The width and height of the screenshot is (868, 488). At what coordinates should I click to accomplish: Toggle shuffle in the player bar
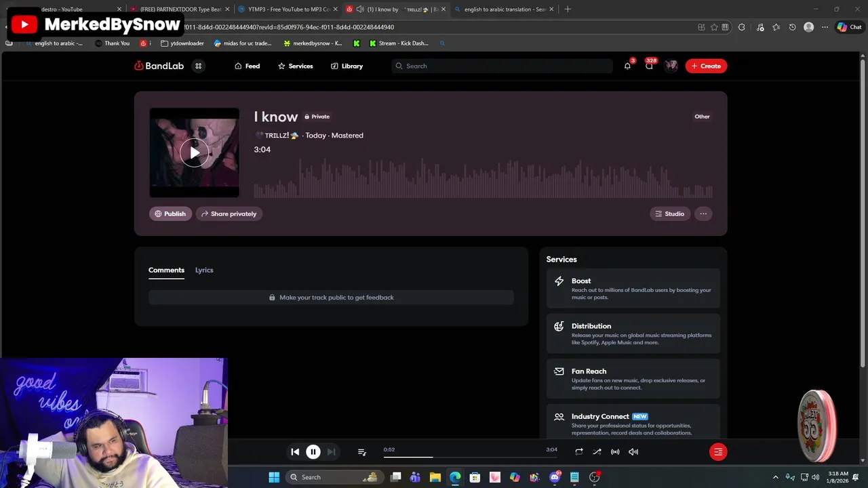[x=597, y=451]
